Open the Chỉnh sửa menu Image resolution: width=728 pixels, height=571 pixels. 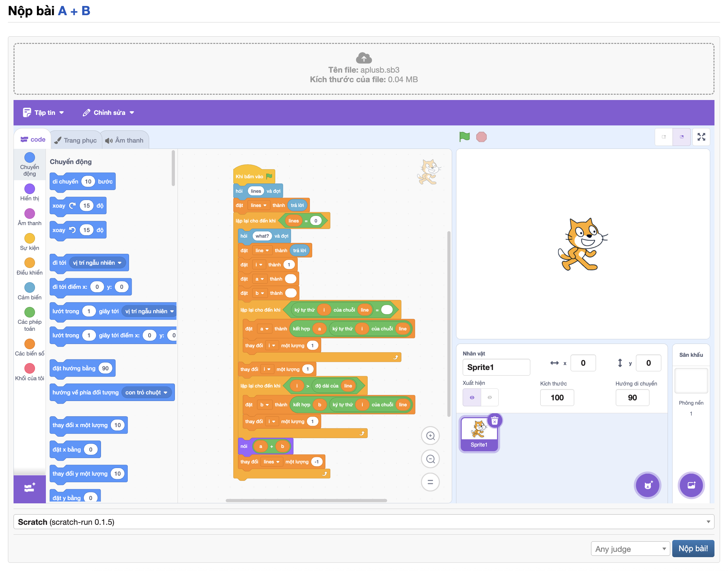pos(108,113)
